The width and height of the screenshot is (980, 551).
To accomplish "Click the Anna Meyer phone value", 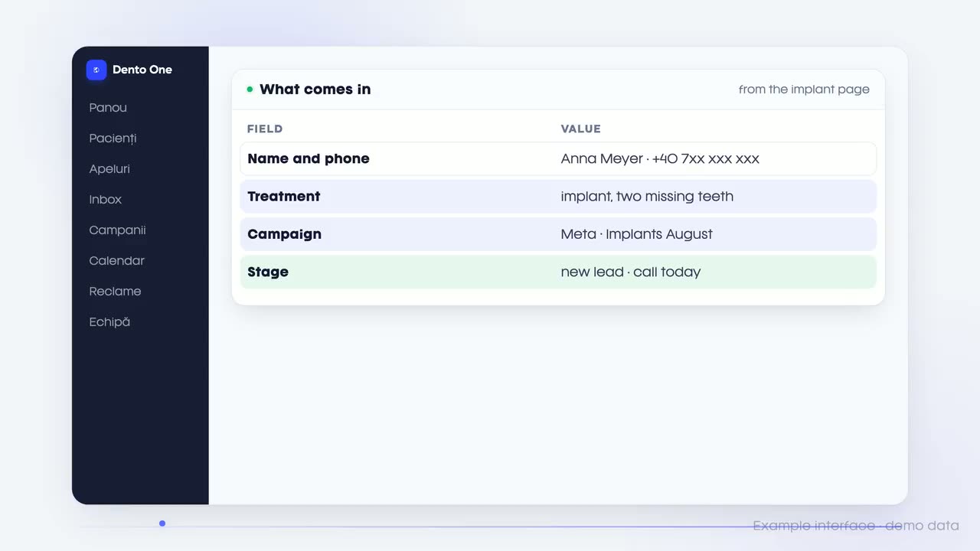I will pyautogui.click(x=660, y=158).
